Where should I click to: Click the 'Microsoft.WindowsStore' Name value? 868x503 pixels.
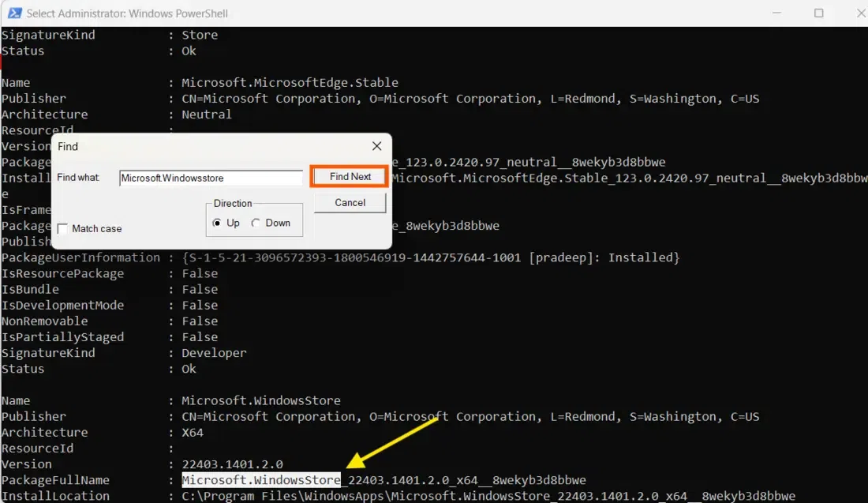[261, 400]
